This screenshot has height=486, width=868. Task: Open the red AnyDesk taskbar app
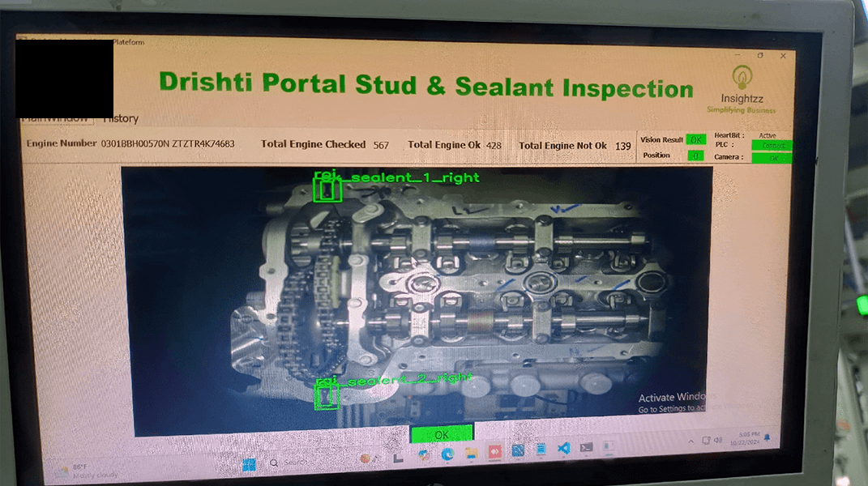point(495,452)
